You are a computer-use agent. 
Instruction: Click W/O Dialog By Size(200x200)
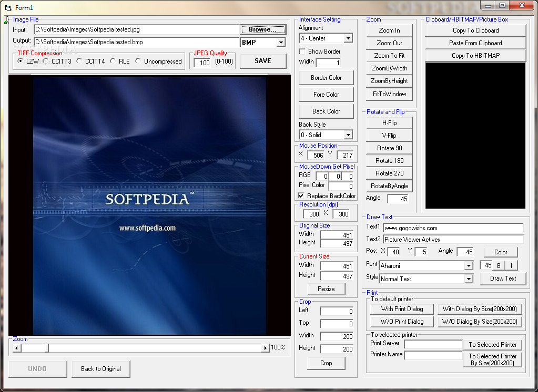click(480, 322)
